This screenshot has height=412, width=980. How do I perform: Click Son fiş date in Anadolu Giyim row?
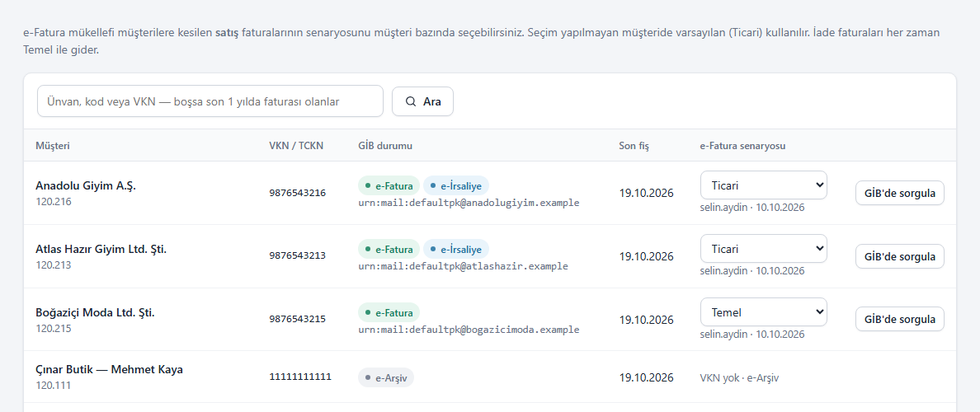pyautogui.click(x=646, y=193)
